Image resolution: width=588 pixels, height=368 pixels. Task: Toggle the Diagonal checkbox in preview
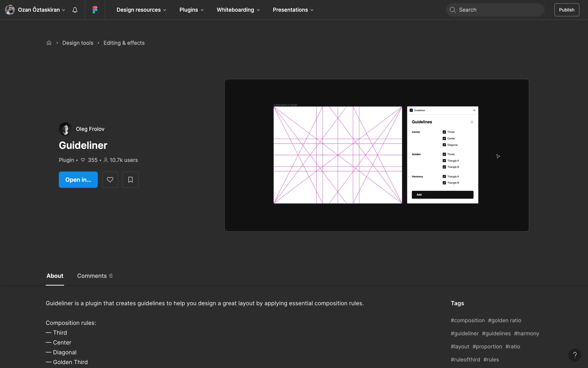(444, 145)
